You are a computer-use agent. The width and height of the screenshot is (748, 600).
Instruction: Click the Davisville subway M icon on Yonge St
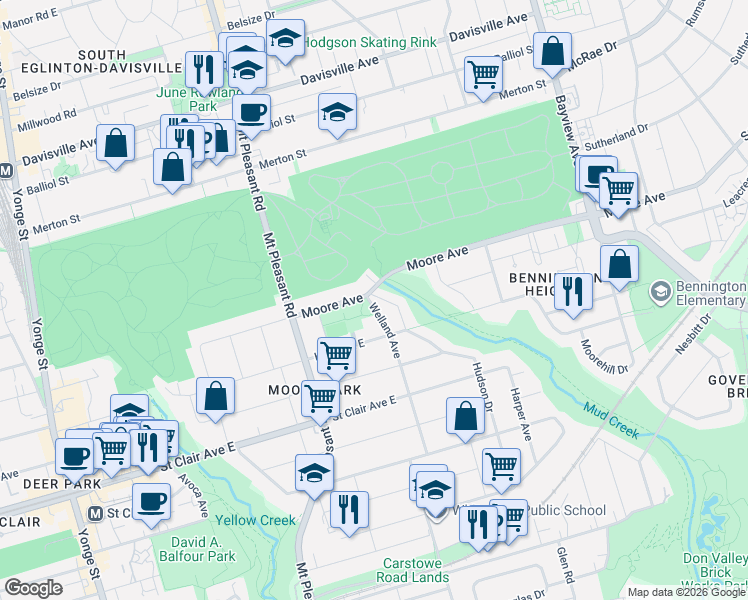tap(5, 171)
